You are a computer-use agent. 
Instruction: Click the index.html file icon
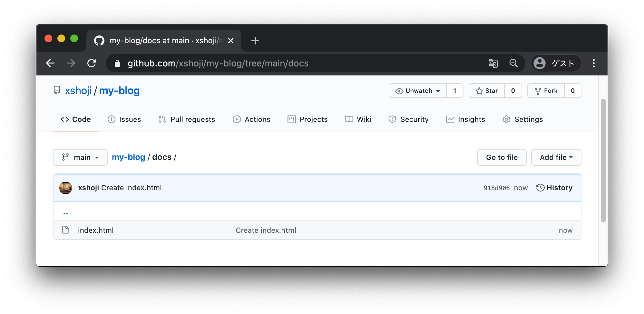[x=65, y=230]
